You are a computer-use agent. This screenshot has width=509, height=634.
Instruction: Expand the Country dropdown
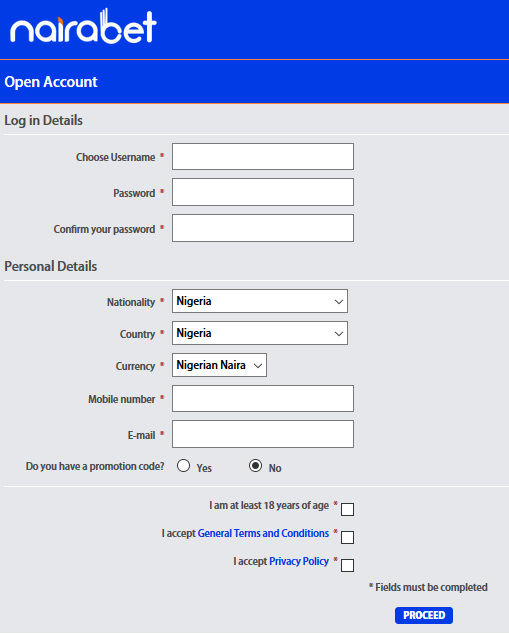coord(260,333)
